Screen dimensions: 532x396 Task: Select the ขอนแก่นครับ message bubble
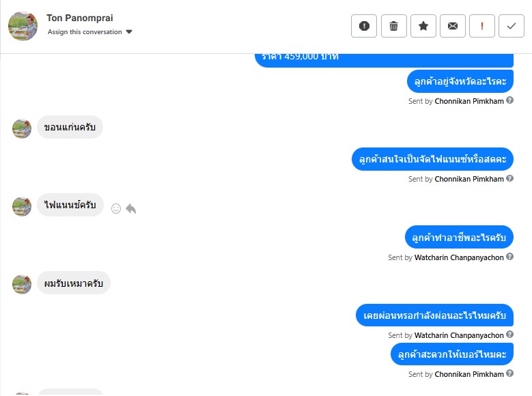coord(70,127)
